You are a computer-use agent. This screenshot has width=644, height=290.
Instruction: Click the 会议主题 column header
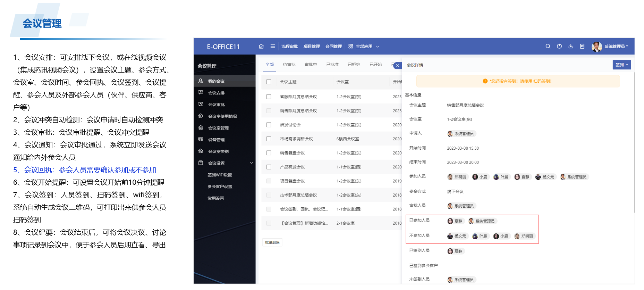pos(288,82)
